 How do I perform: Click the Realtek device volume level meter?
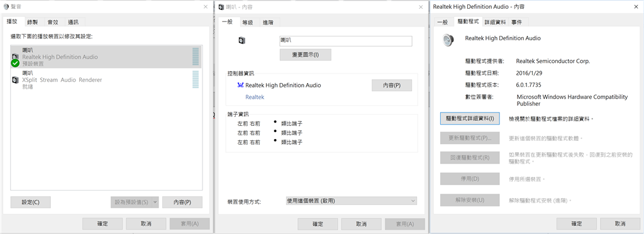(196, 57)
